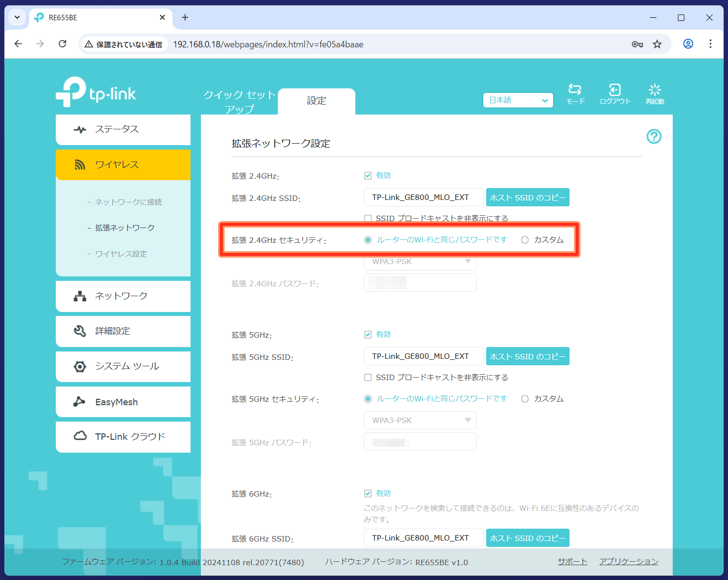
Task: Click the モード mode switch icon
Action: (575, 89)
